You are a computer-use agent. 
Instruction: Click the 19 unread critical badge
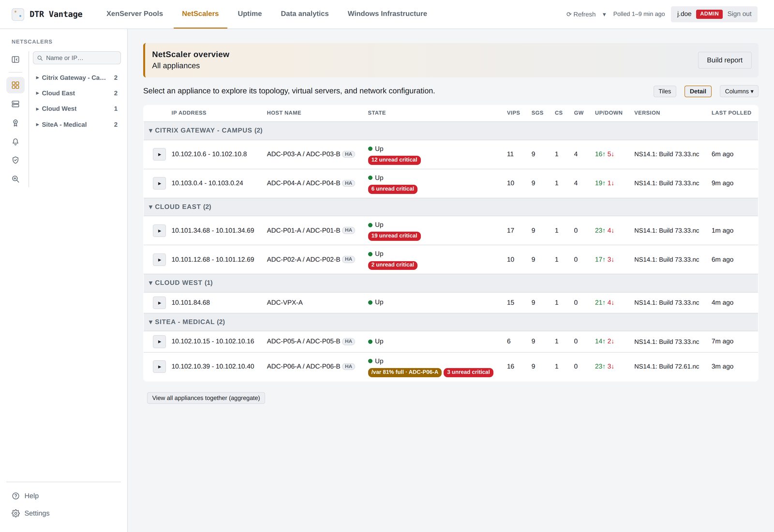(394, 236)
